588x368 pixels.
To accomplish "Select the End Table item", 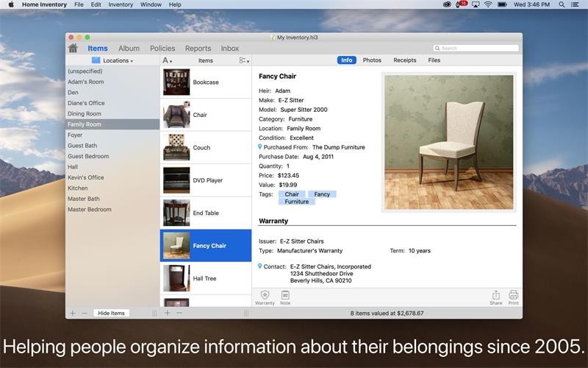I will click(x=206, y=213).
